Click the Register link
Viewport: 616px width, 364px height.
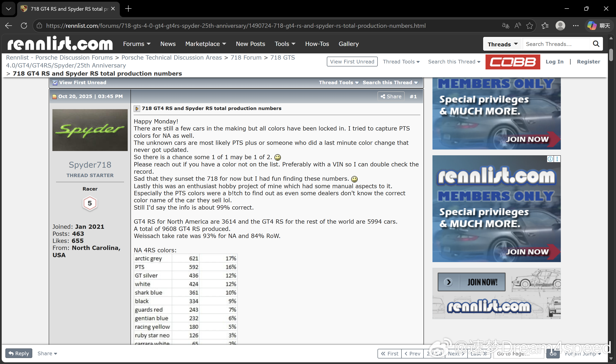588,62
